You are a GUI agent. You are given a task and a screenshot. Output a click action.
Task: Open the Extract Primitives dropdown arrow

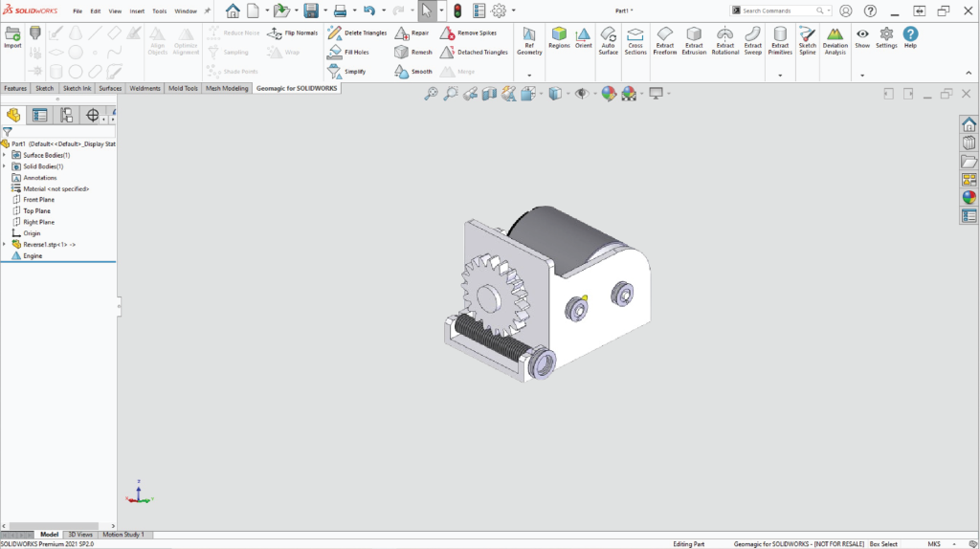click(780, 75)
